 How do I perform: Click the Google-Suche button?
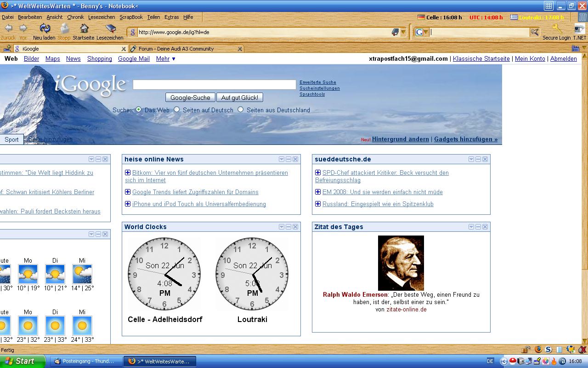point(190,98)
